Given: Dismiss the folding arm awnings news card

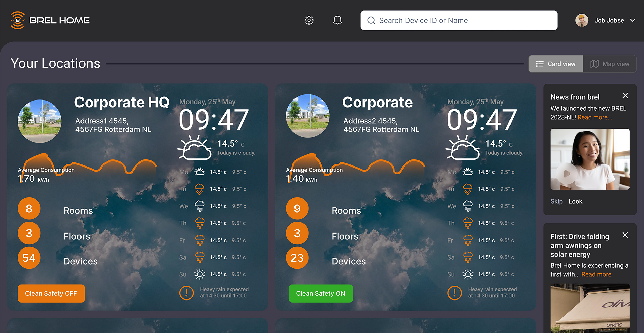Looking at the screenshot, I should [625, 235].
